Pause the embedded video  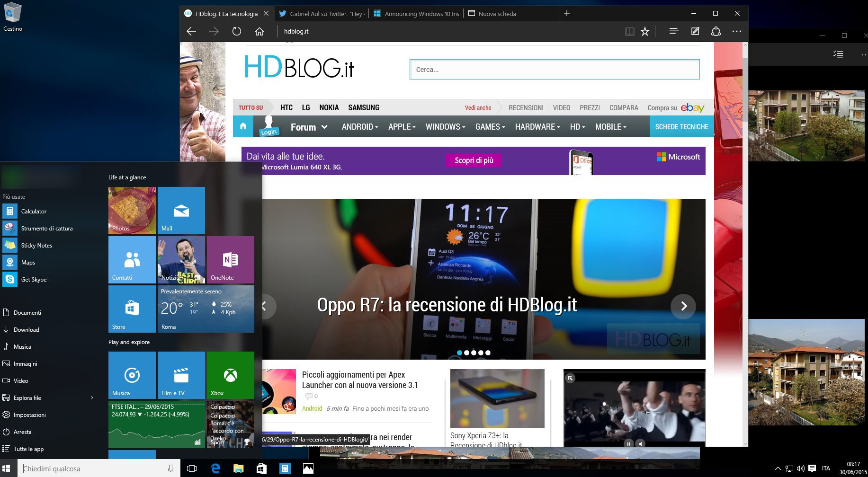pyautogui.click(x=628, y=443)
